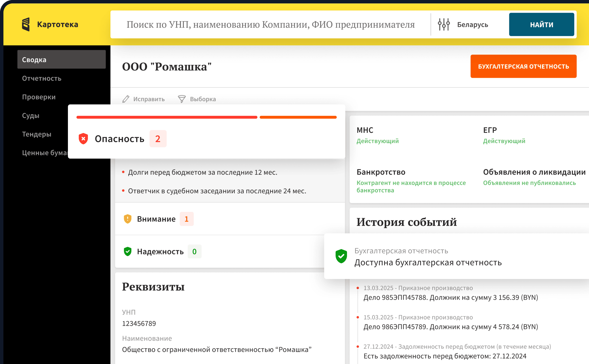Viewport: 589px width, 364px height.
Task: Expand the Внимание warnings list
Action: (156, 219)
